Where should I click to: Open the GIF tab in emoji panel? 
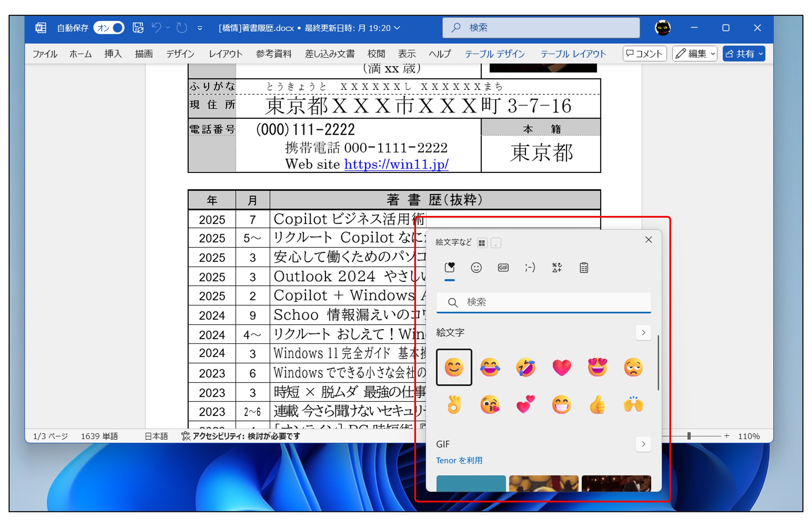(503, 267)
